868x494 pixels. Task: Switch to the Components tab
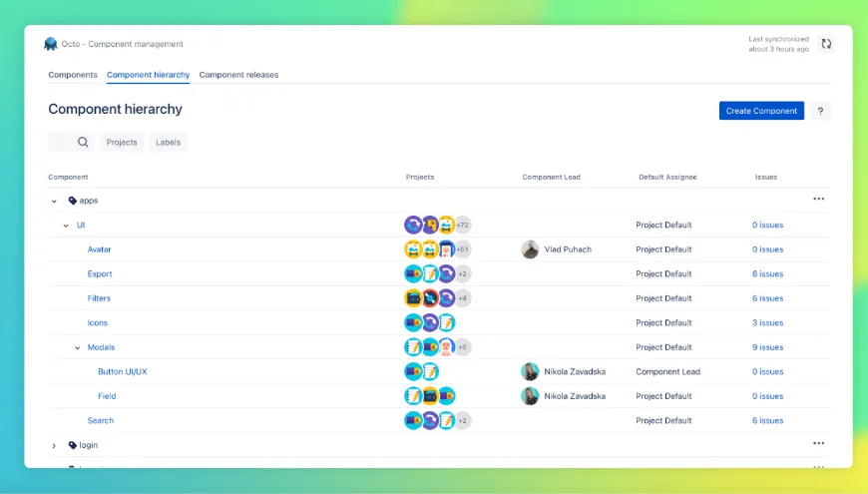point(73,75)
